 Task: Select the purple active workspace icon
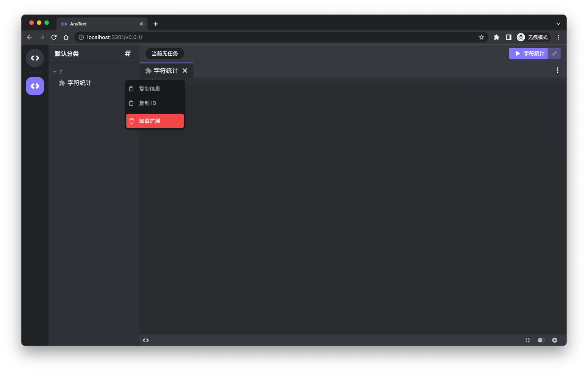pyautogui.click(x=35, y=86)
